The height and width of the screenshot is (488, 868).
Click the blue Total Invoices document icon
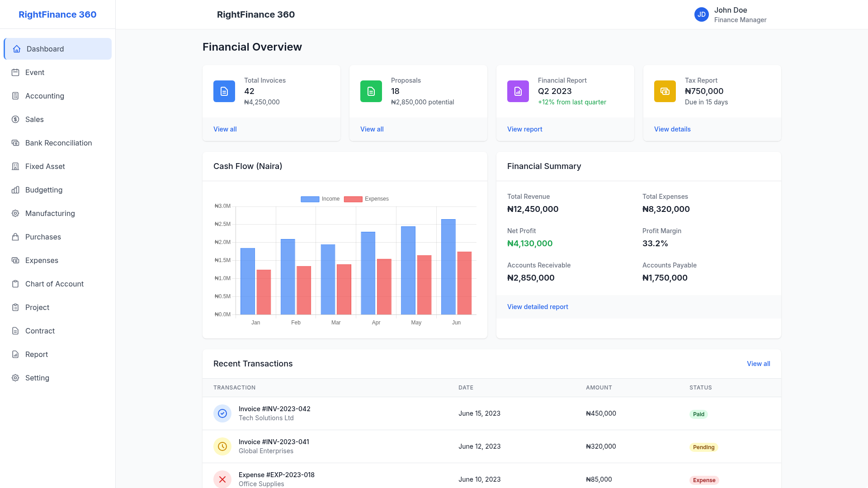(x=224, y=91)
